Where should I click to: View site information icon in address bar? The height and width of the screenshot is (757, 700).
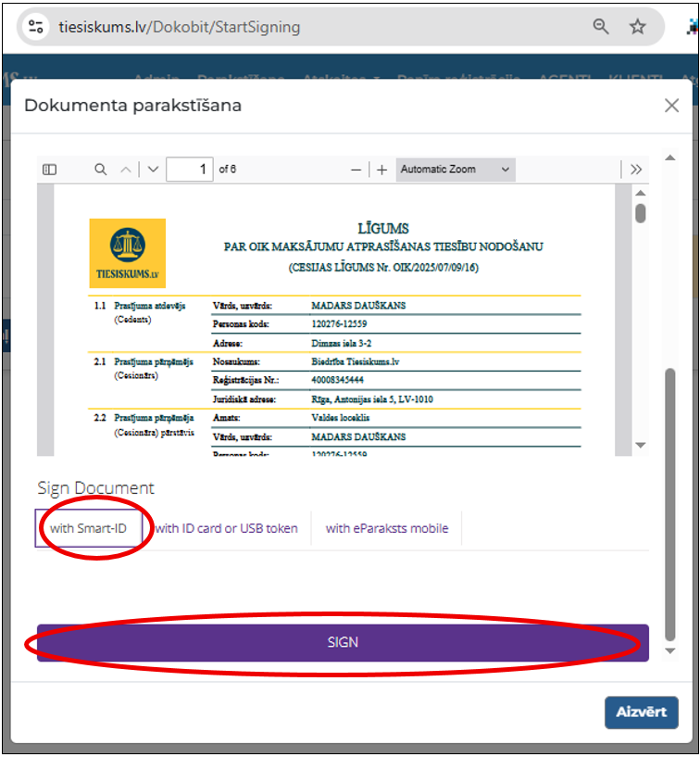(x=36, y=27)
